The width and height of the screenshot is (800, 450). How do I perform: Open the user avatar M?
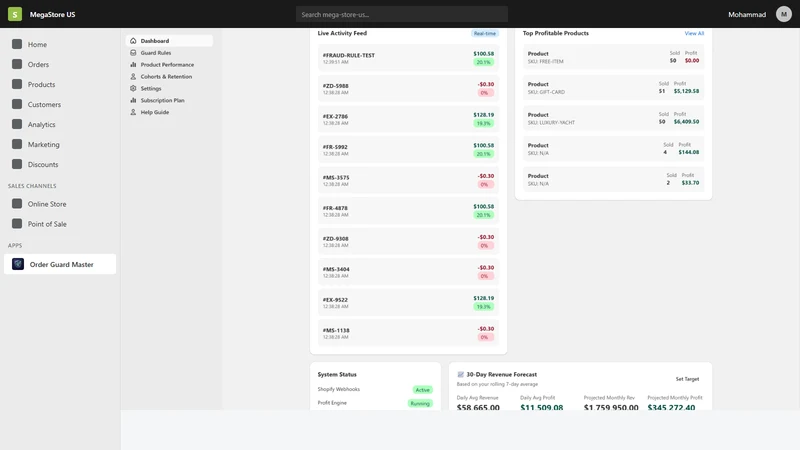click(x=784, y=14)
